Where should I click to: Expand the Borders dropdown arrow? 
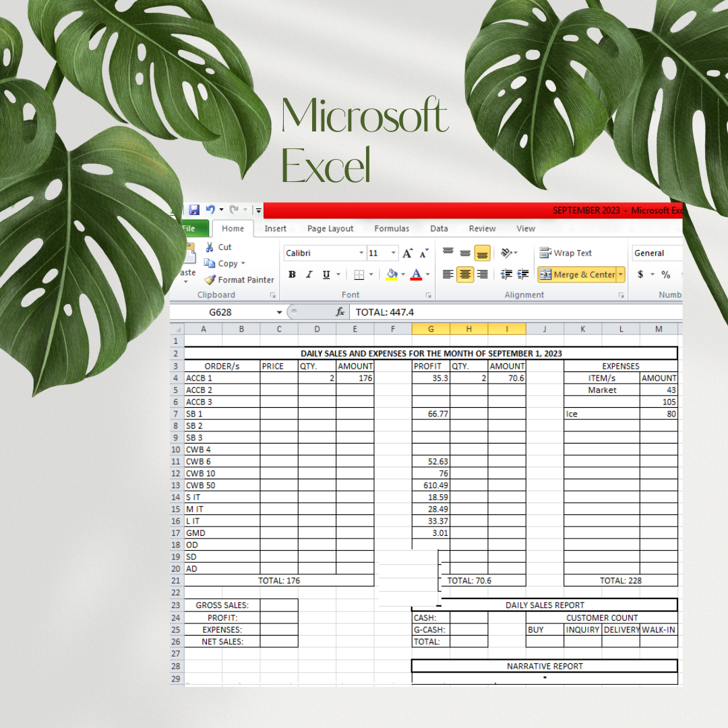[x=371, y=274]
